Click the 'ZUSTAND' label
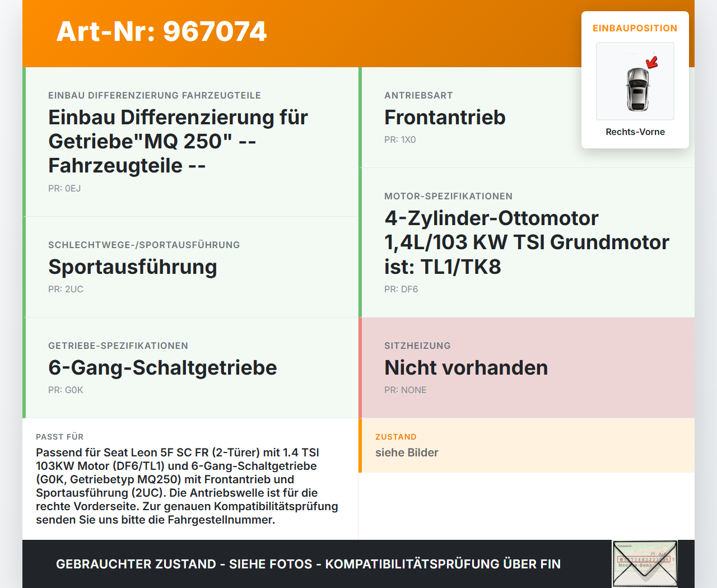The height and width of the screenshot is (588, 717). [395, 437]
